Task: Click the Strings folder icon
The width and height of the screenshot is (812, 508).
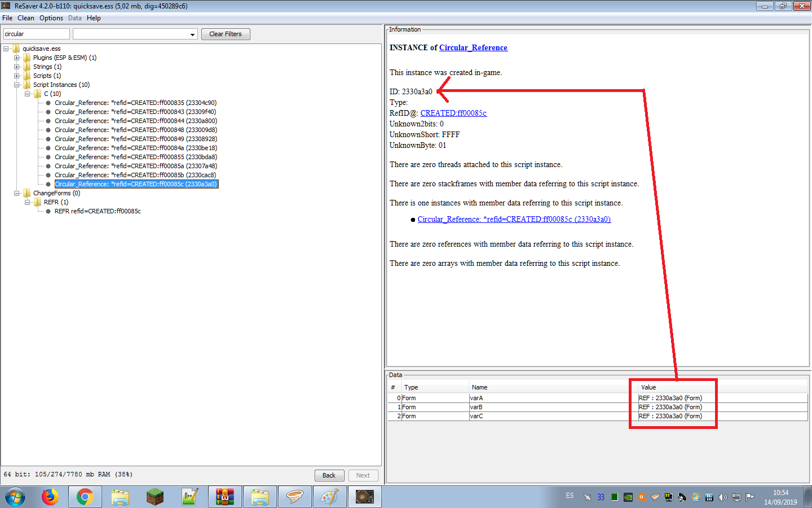Action: point(27,67)
